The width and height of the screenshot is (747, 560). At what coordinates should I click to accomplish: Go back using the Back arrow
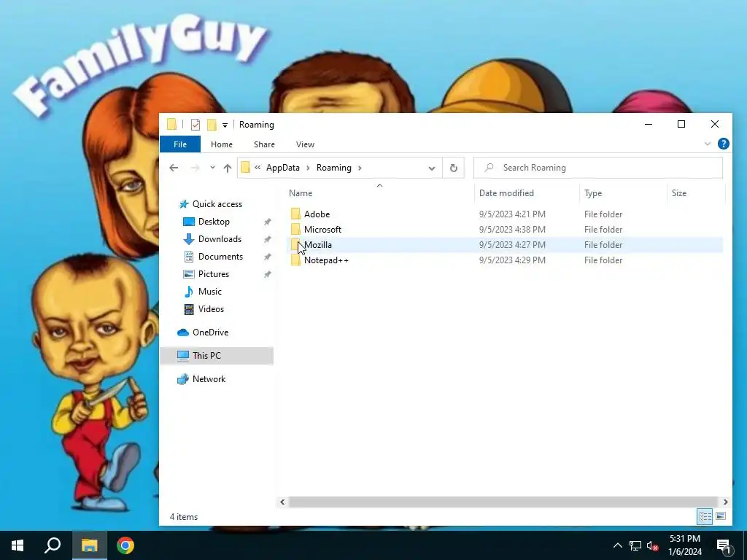(174, 168)
